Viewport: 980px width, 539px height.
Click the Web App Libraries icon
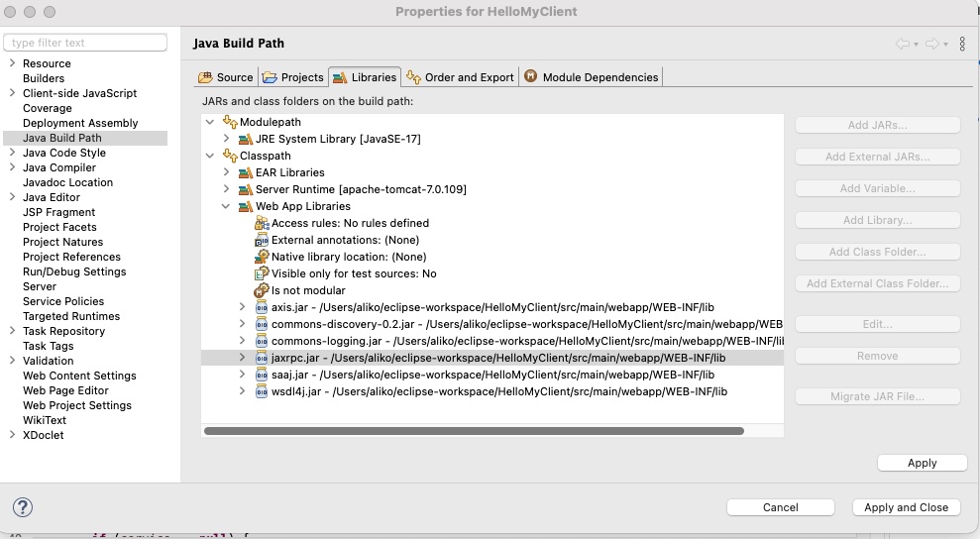(246, 206)
